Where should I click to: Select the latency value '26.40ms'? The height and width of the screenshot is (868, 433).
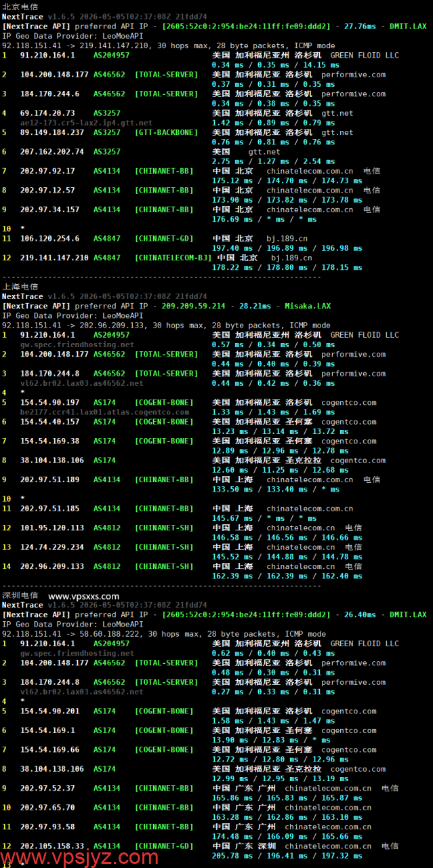[360, 614]
